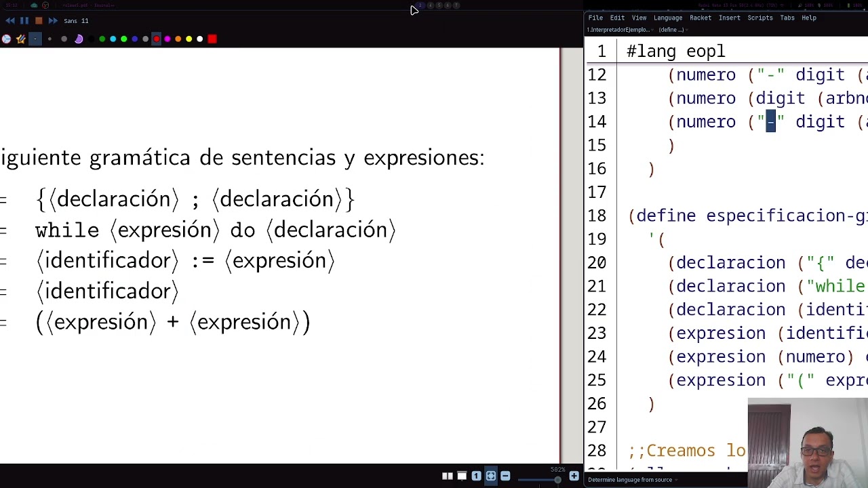Toggle presentation mode icon
This screenshot has width=868, height=488.
[462, 476]
